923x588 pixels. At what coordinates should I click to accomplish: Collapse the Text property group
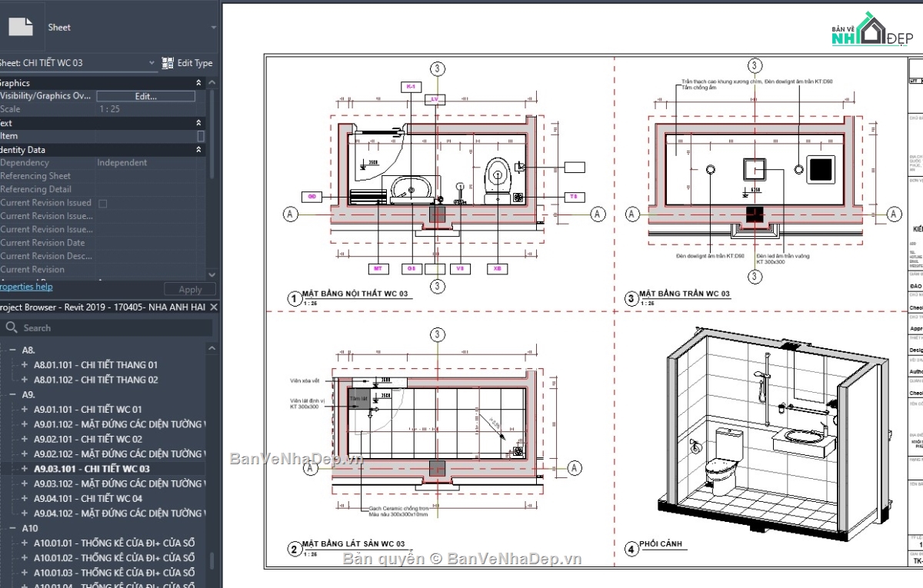[198, 123]
